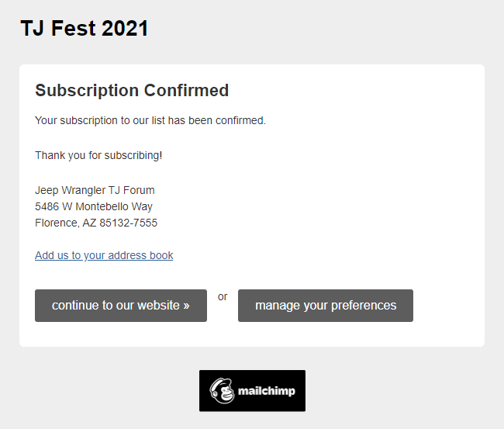Click the Florence, AZ city line
This screenshot has width=504, height=429.
(x=65, y=223)
